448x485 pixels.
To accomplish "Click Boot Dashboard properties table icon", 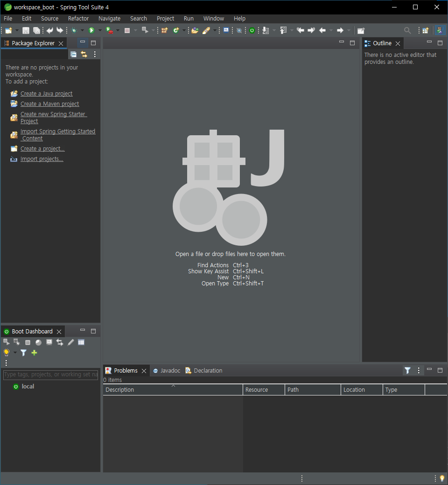I will click(x=81, y=342).
